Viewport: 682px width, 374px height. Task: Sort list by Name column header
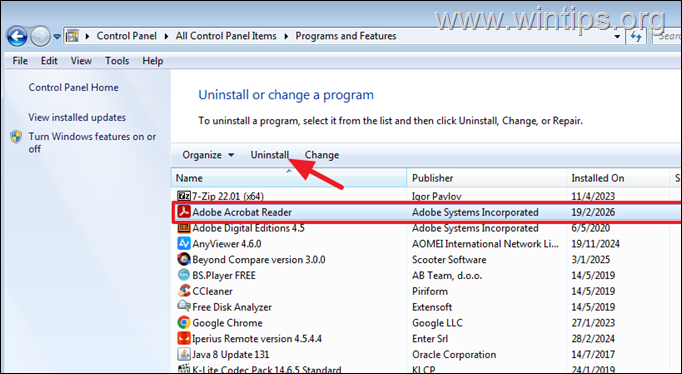tap(289, 178)
